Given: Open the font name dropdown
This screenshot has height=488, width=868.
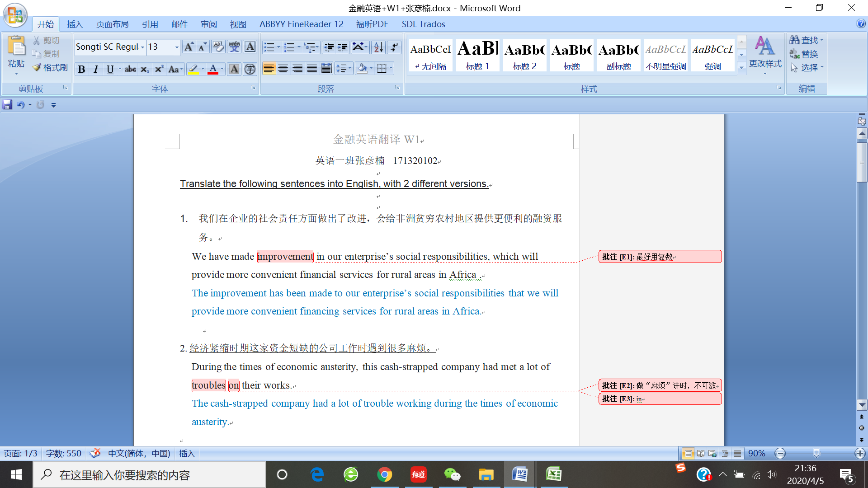Looking at the screenshot, I should point(142,47).
